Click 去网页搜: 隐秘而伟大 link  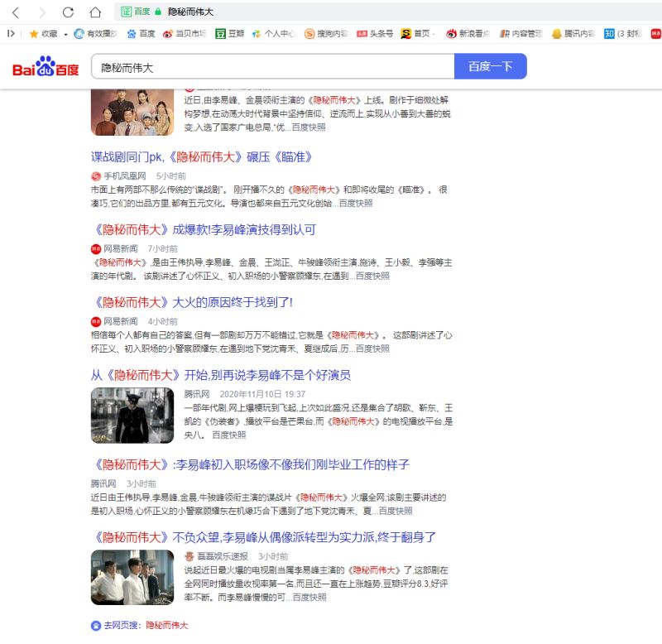point(146,625)
